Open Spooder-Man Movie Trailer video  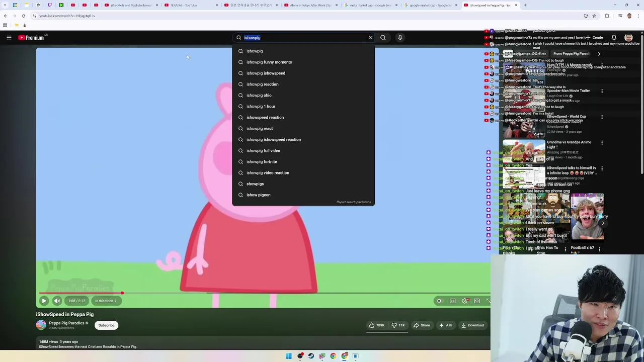pos(568,91)
